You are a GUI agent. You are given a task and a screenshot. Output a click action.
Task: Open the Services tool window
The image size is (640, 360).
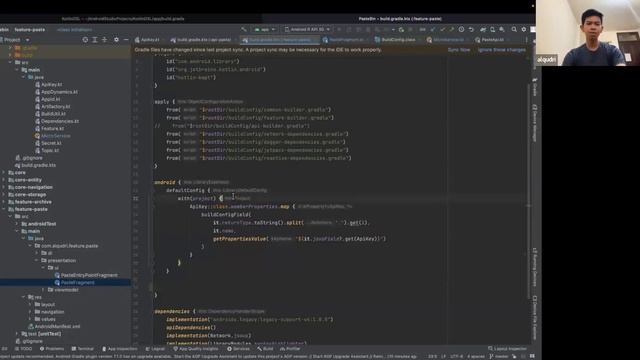pyautogui.click(x=238, y=349)
